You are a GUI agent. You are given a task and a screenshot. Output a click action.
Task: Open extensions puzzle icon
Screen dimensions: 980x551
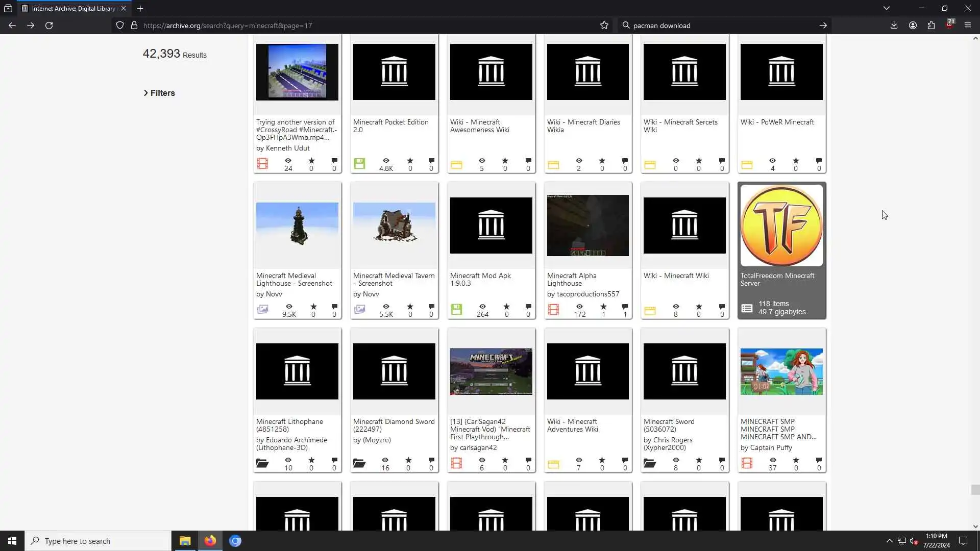coord(931,26)
